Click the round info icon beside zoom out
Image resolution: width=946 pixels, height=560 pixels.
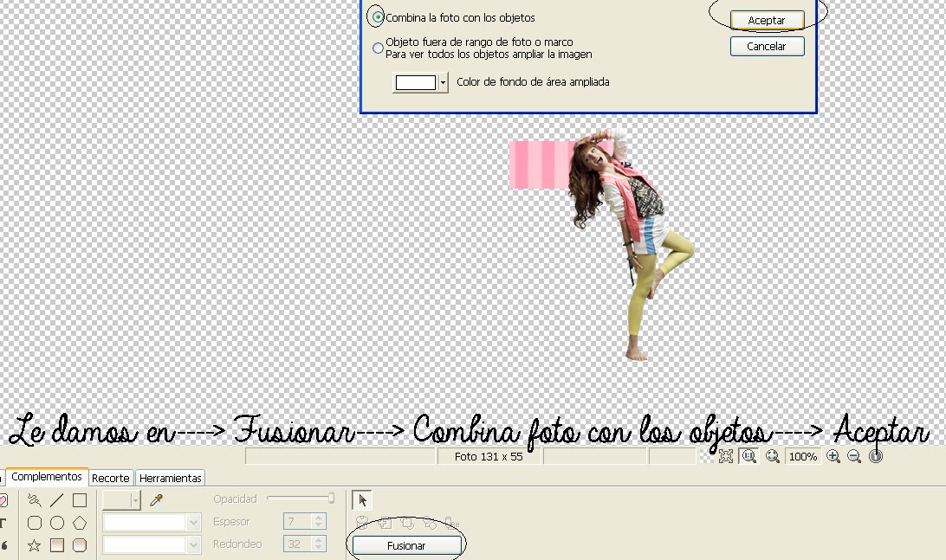point(876,456)
